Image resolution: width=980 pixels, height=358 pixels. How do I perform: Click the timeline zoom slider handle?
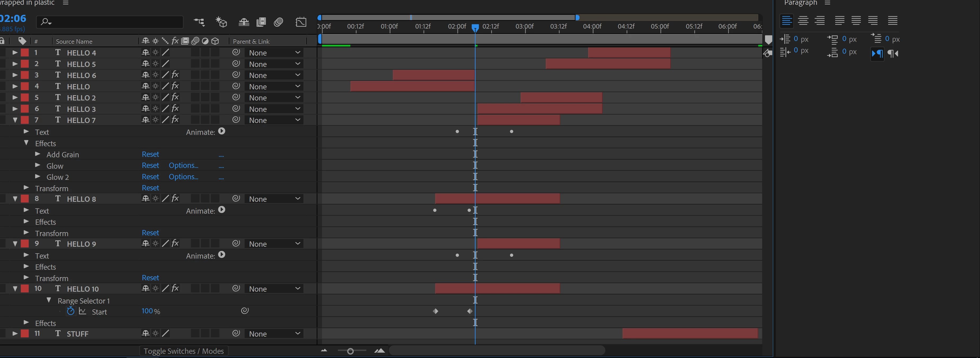pos(350,351)
